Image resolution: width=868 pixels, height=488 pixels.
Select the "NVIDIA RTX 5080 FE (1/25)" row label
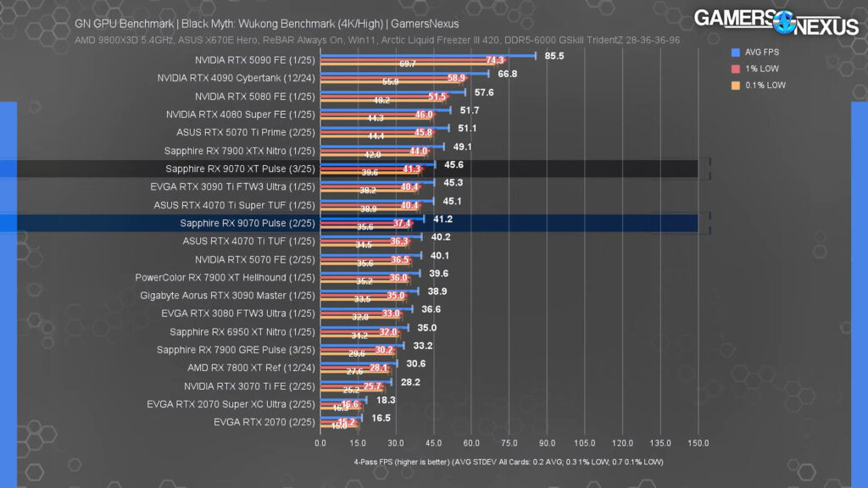click(x=254, y=97)
